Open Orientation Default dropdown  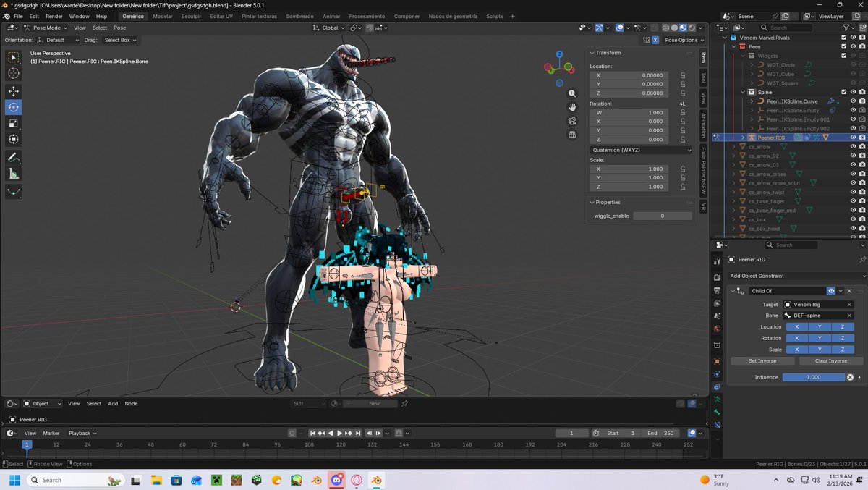click(x=59, y=40)
